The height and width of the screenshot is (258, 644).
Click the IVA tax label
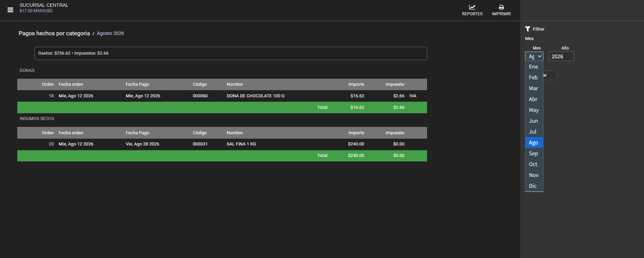[413, 96]
